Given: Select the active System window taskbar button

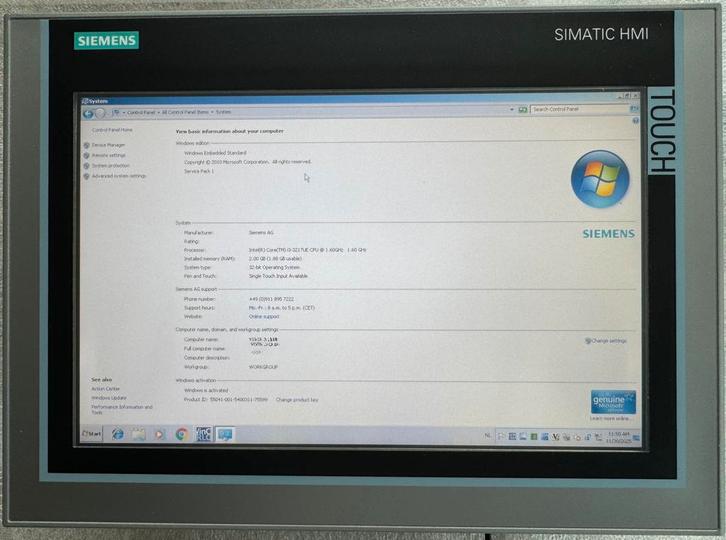Looking at the screenshot, I should coord(225,434).
